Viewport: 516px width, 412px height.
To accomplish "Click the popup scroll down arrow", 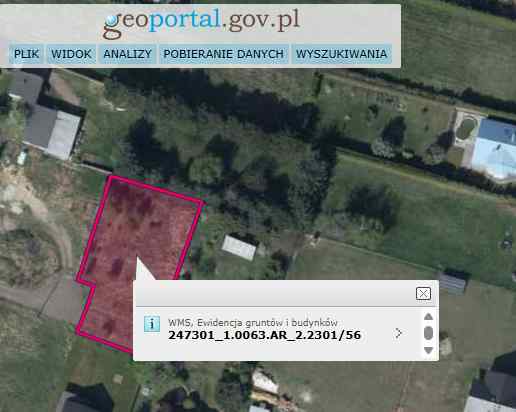I will coord(429,350).
